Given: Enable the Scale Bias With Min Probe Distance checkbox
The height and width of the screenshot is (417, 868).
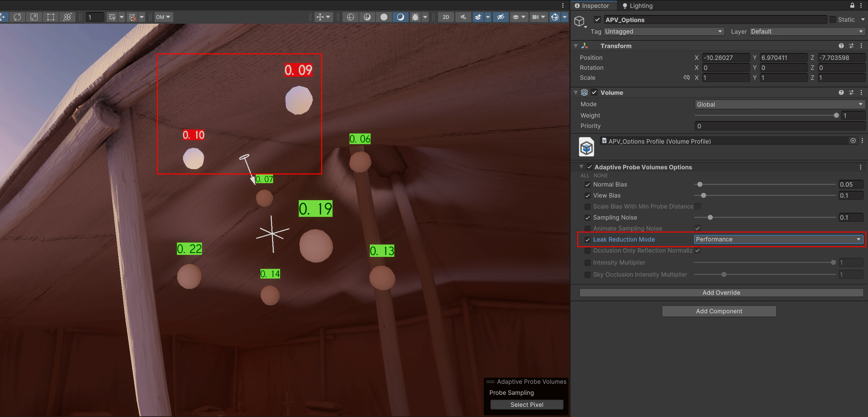Looking at the screenshot, I should tap(587, 206).
